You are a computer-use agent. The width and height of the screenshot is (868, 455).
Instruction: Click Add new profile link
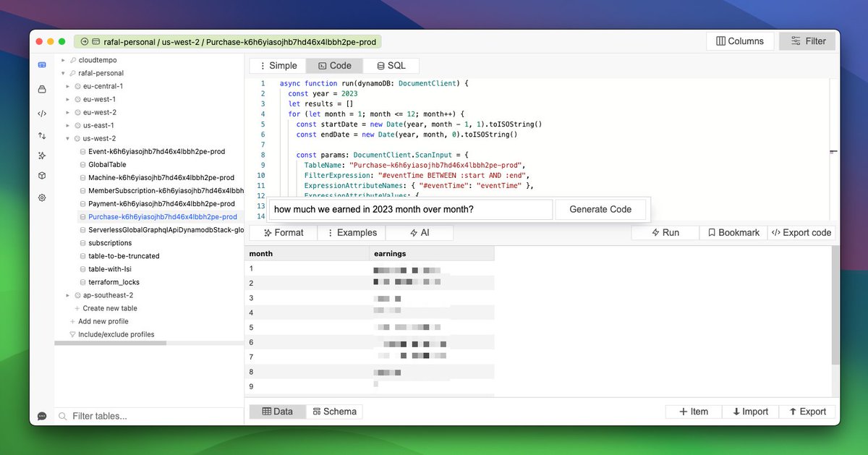click(103, 321)
